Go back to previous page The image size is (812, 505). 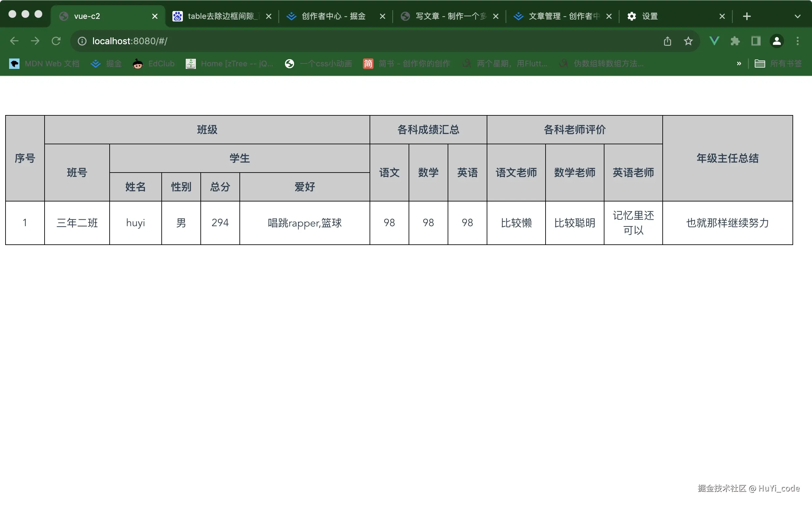coord(14,41)
